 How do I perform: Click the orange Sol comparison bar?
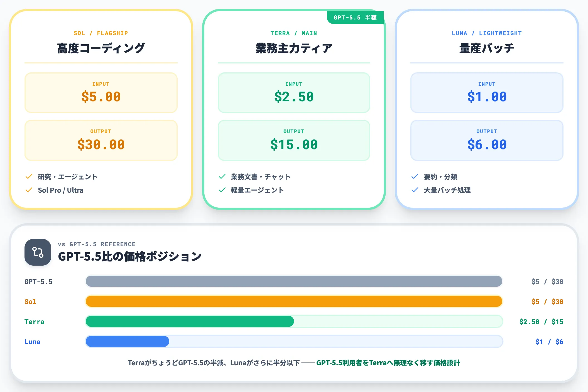pyautogui.click(x=294, y=301)
